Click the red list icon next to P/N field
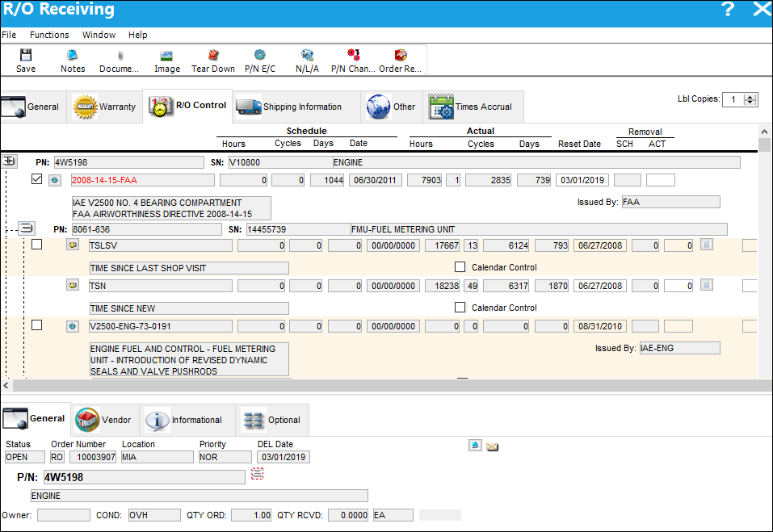 258,474
